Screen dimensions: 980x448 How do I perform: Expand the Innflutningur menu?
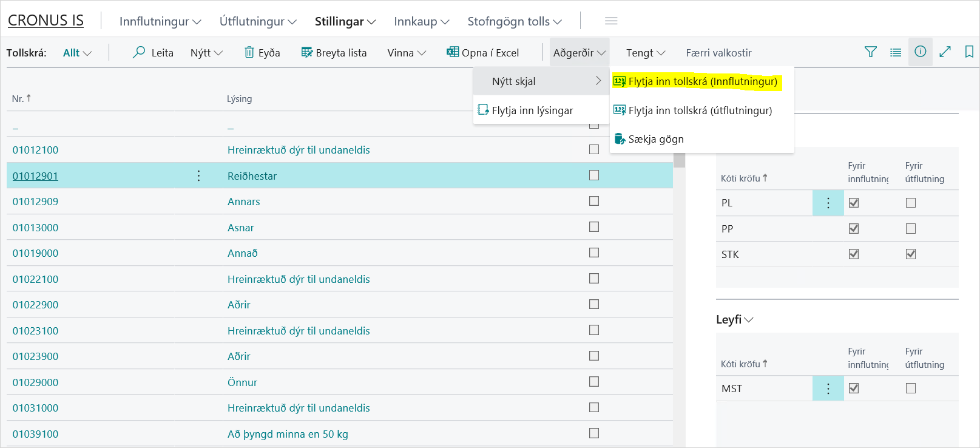(160, 22)
